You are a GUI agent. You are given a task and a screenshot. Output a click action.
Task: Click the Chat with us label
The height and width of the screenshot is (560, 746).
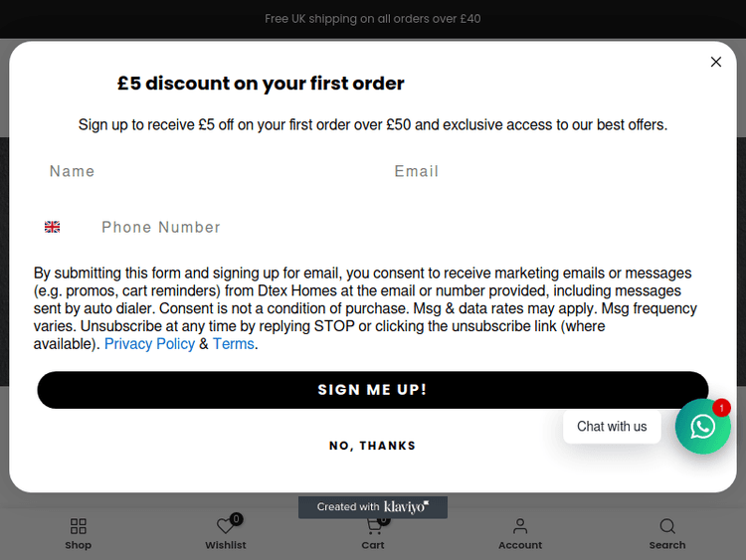coord(612,427)
